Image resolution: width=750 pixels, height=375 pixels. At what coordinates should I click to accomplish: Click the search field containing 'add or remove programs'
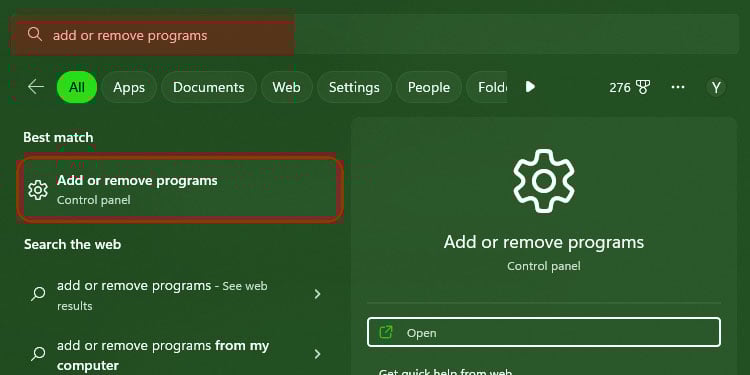click(375, 34)
